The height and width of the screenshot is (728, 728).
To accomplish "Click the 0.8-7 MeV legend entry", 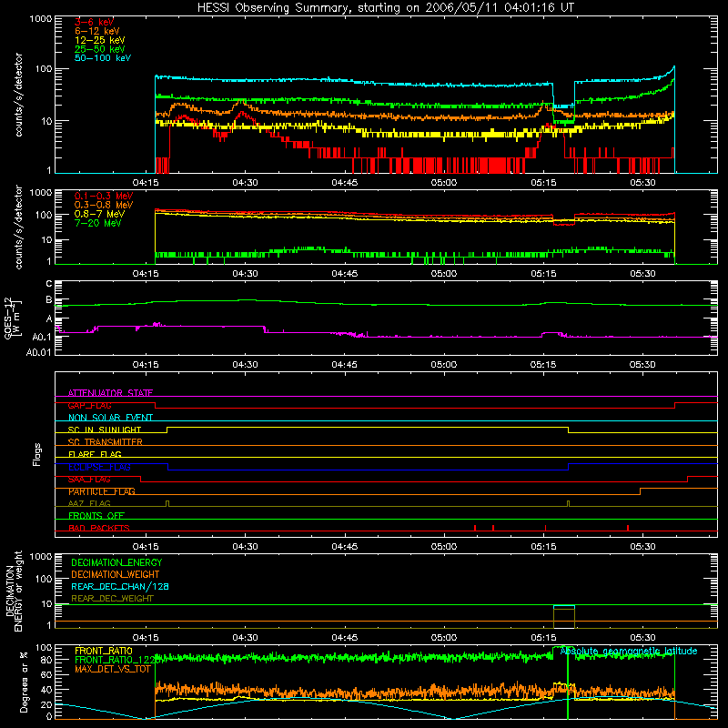I will pos(100,214).
